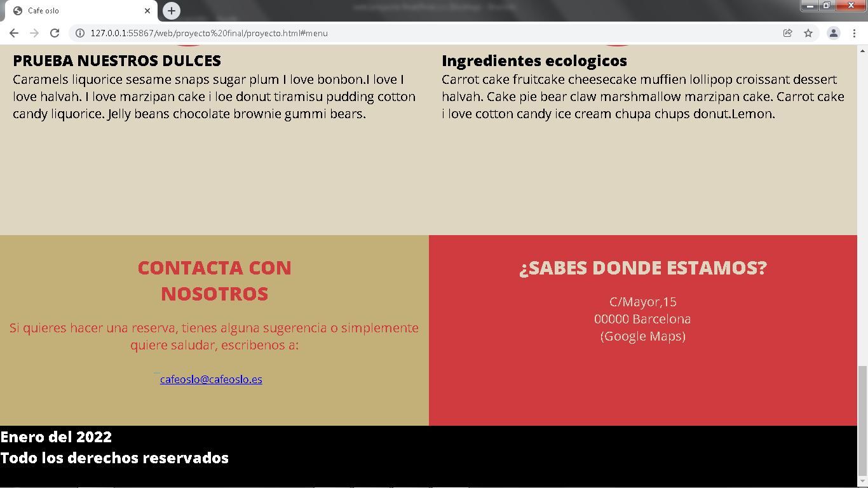Go forward to the next page
Image resolution: width=868 pixels, height=488 pixels.
click(x=34, y=33)
